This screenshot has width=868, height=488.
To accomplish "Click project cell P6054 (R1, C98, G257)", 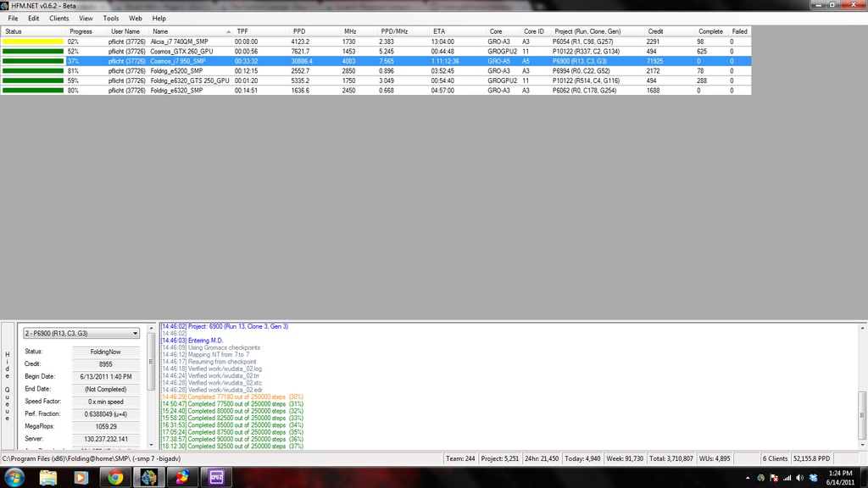I will [x=582, y=42].
